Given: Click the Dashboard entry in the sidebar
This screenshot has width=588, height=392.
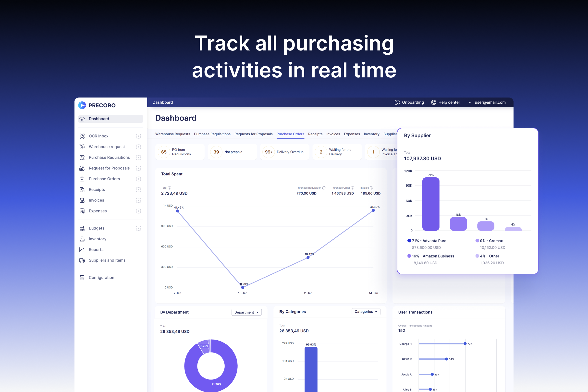Looking at the screenshot, I should tap(99, 119).
